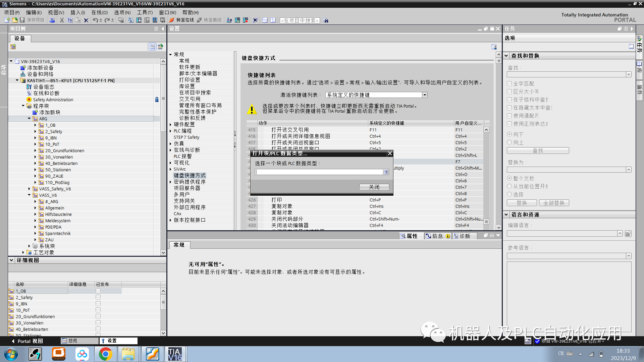Enable the whole-word match checkbox
644x362 pixels.
point(509,84)
